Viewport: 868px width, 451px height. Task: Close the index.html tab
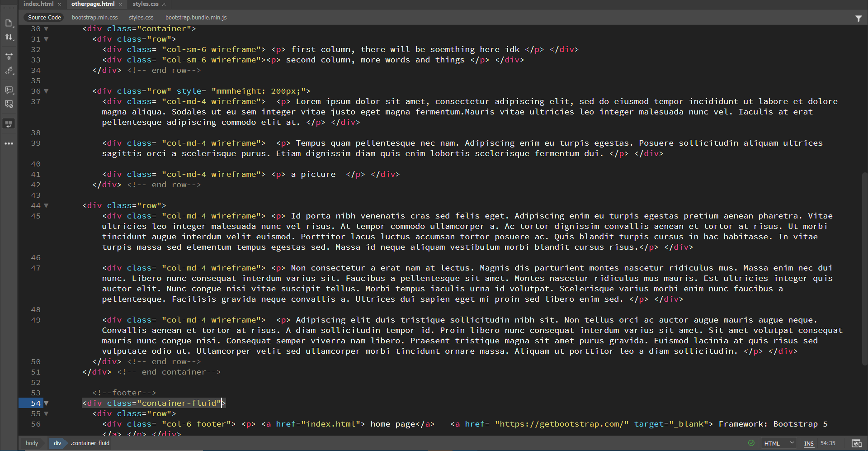[59, 4]
